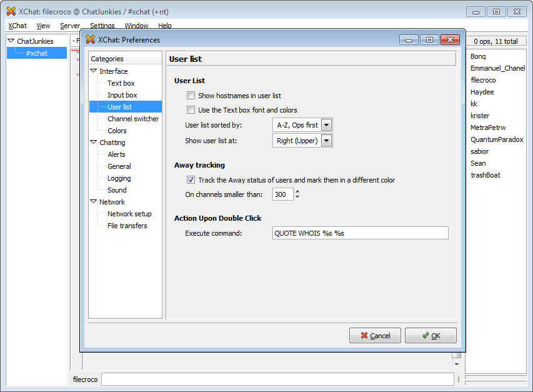The image size is (533, 392).
Task: Select user Haydee in user list
Action: 482,92
